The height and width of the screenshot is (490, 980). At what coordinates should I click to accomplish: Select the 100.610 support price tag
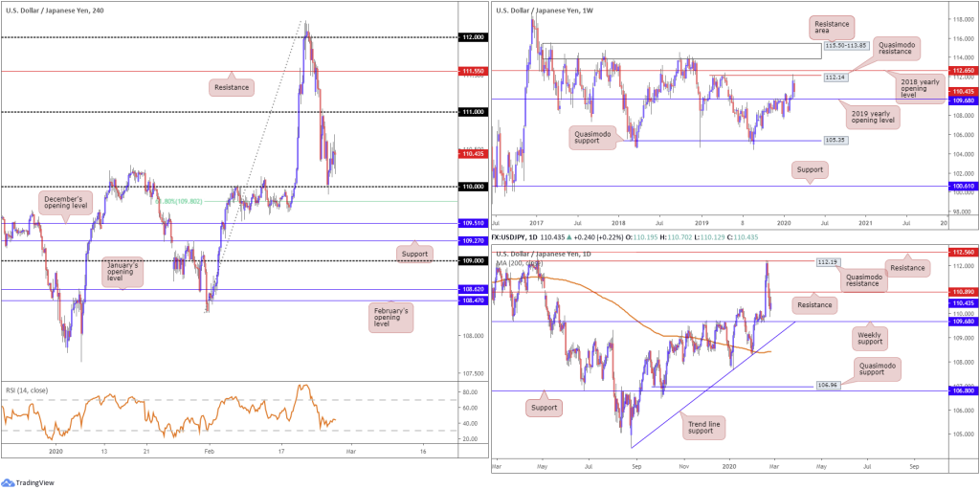pos(964,187)
